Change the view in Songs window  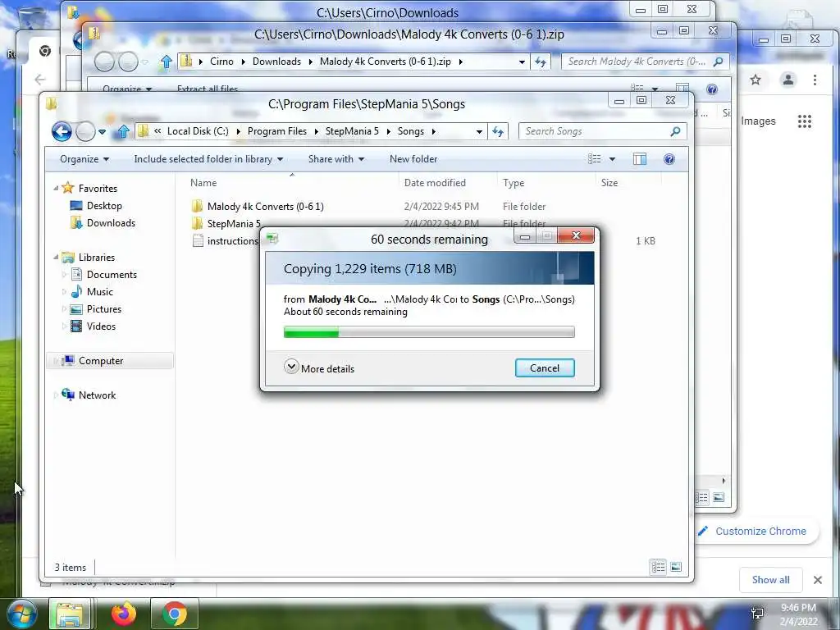(x=594, y=159)
